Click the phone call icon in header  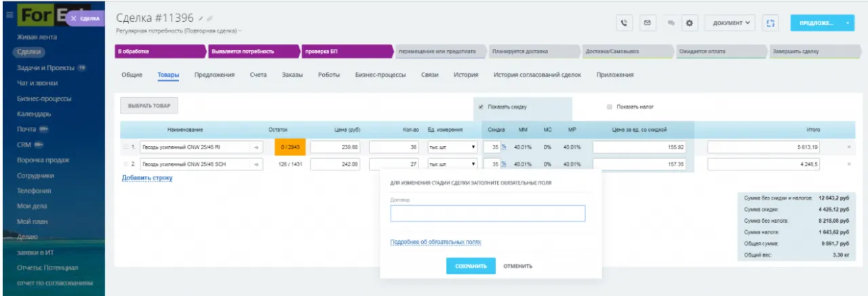pos(625,23)
